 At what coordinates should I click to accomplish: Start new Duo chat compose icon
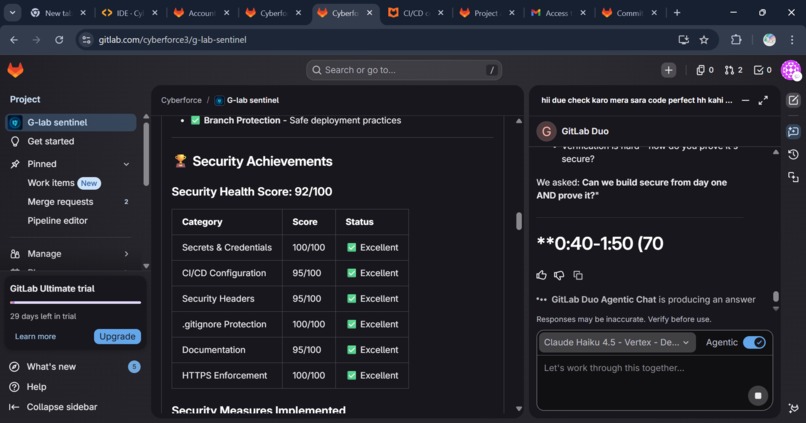click(794, 100)
